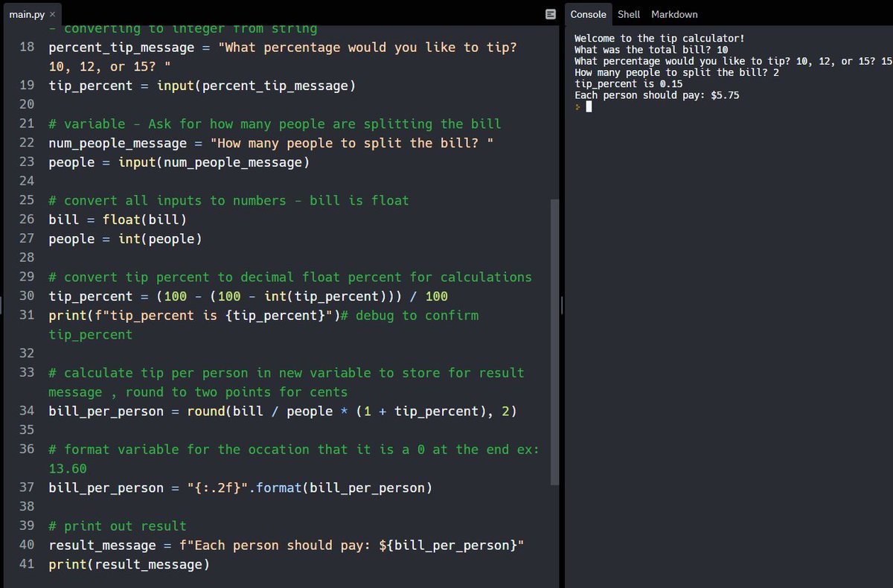Click line number 20 in the gutter
This screenshot has height=588, width=893.
[x=27, y=105]
